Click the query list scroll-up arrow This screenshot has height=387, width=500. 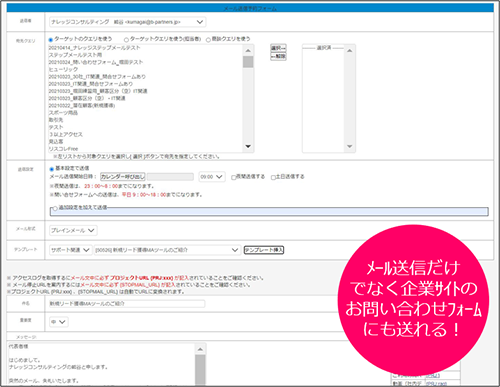(x=248, y=51)
